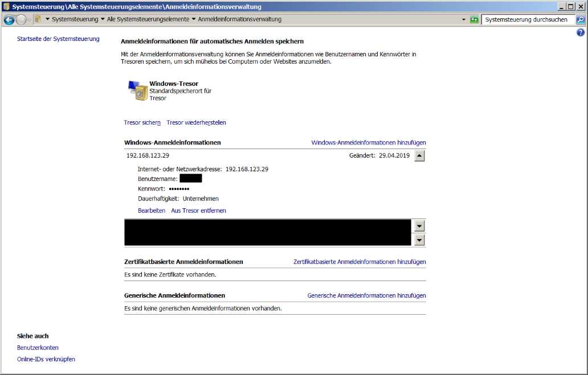Open dropdown arrow before Systemsteuerung breadcrumb
The image size is (588, 375).
[x=48, y=19]
